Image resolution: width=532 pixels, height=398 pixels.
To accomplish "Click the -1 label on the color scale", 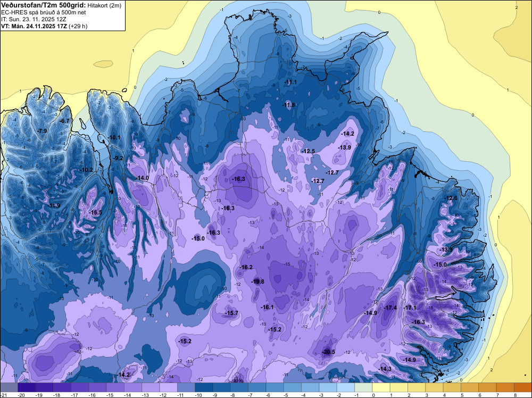I will pyautogui.click(x=355, y=395).
